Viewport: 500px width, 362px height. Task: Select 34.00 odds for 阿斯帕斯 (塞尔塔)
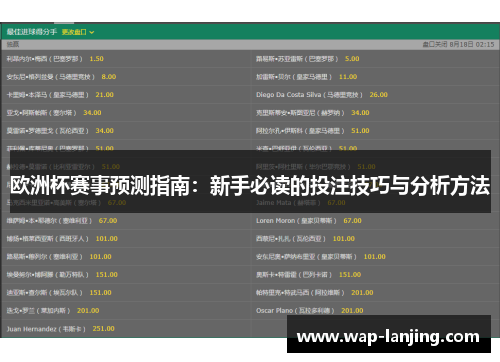pos(92,113)
